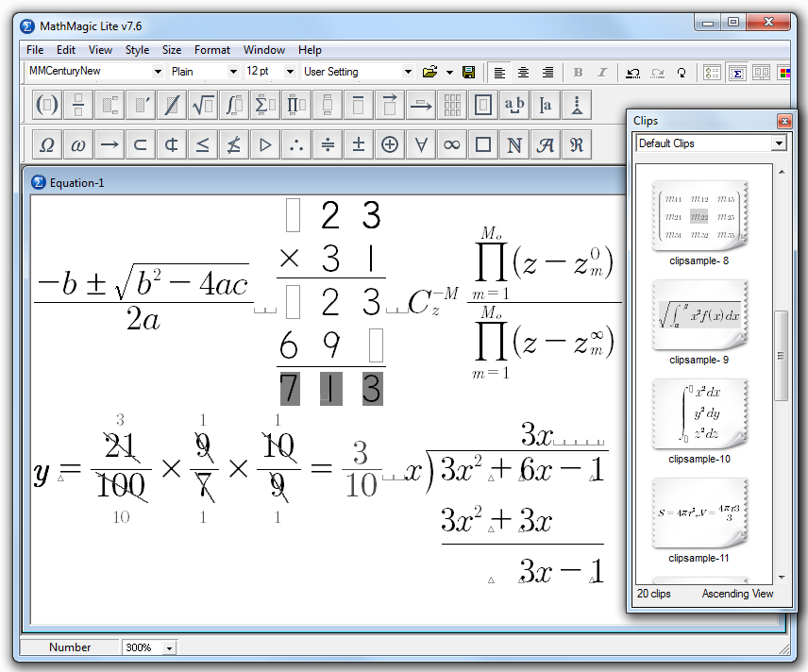Screen dimensions: 808x672
Task: Select the Greek uppercase Omega symbol palette
Action: coord(47,144)
